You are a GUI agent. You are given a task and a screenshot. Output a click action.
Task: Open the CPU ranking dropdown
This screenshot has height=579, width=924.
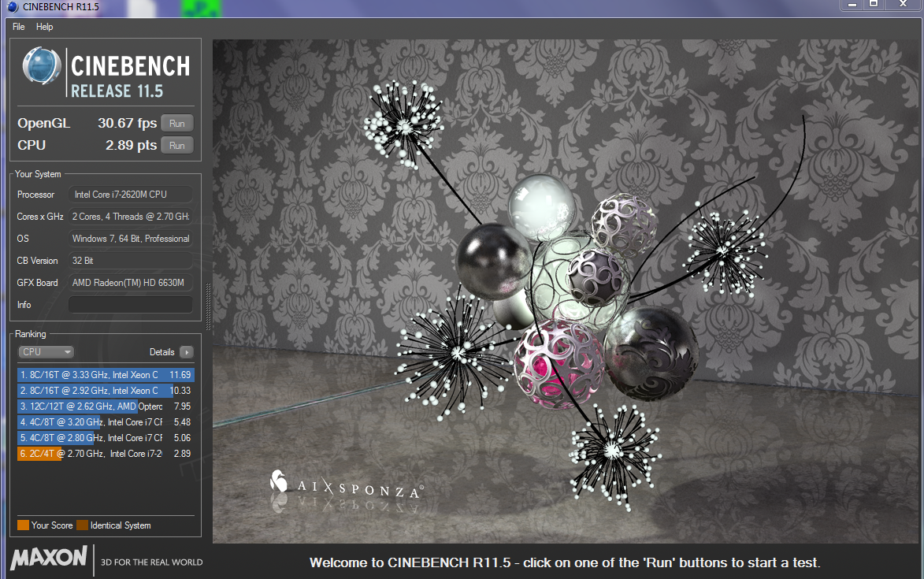[46, 351]
